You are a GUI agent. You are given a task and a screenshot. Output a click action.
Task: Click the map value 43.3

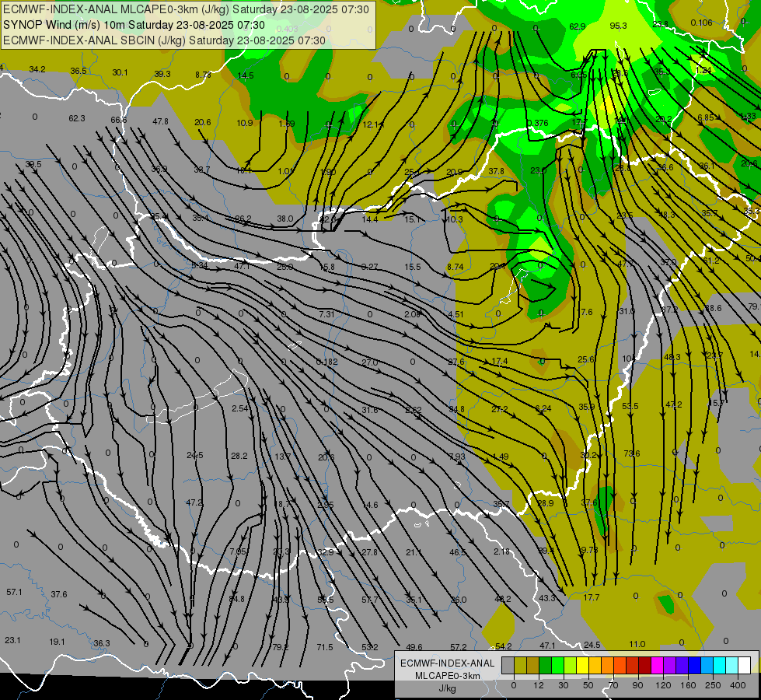(x=547, y=598)
